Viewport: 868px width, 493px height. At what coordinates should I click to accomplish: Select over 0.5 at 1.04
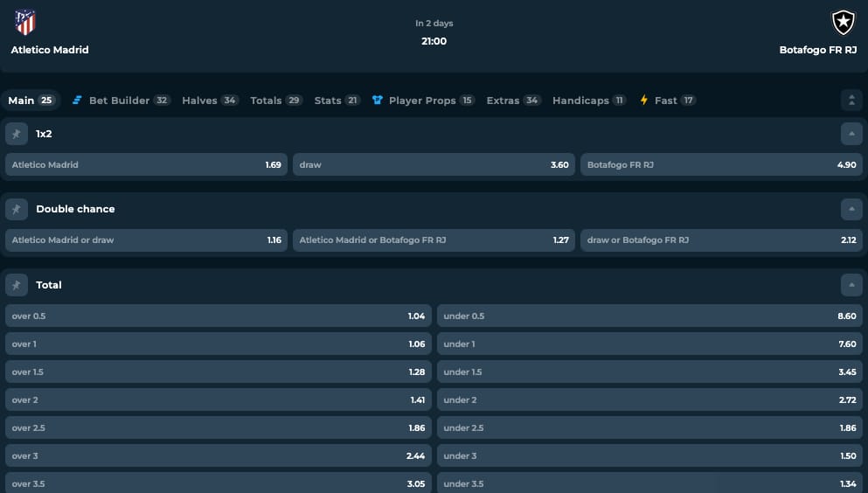pyautogui.click(x=219, y=316)
